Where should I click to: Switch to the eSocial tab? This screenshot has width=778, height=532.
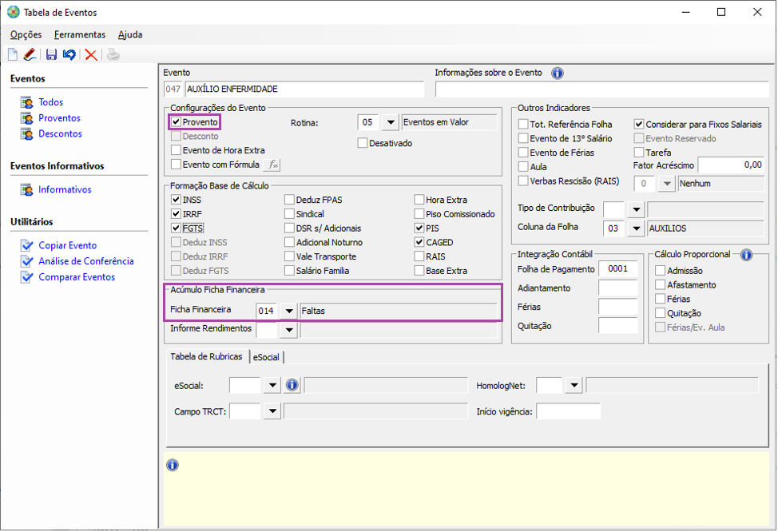pos(267,357)
